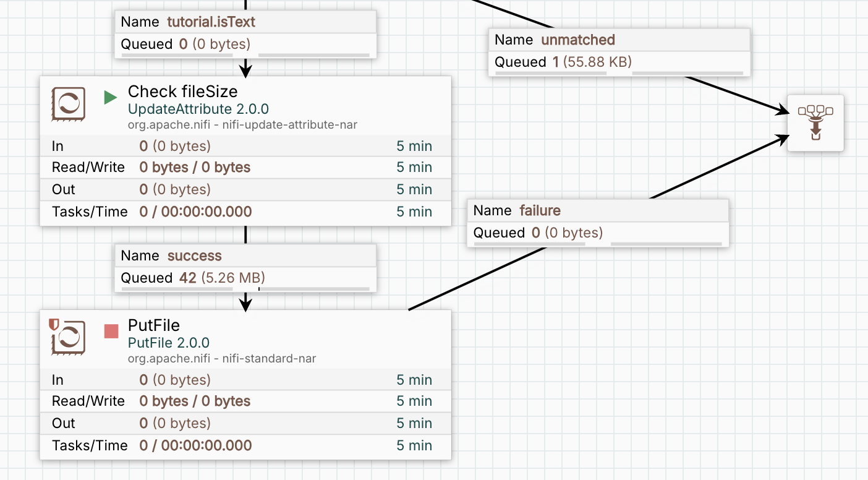Click the Tasks/Time row of PutFile
Screen dimensions: 868x480
(245, 445)
